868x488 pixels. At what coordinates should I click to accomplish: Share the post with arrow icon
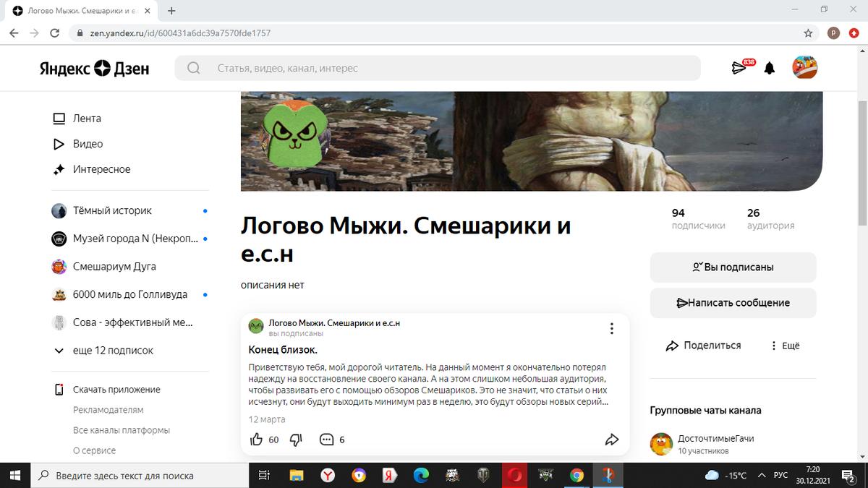click(x=612, y=440)
